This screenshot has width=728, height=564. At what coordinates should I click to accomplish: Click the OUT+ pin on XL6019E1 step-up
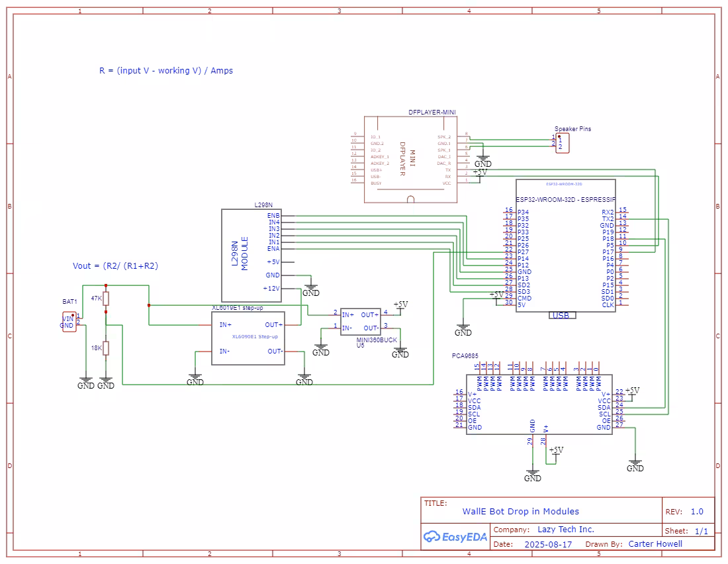[x=273, y=325]
